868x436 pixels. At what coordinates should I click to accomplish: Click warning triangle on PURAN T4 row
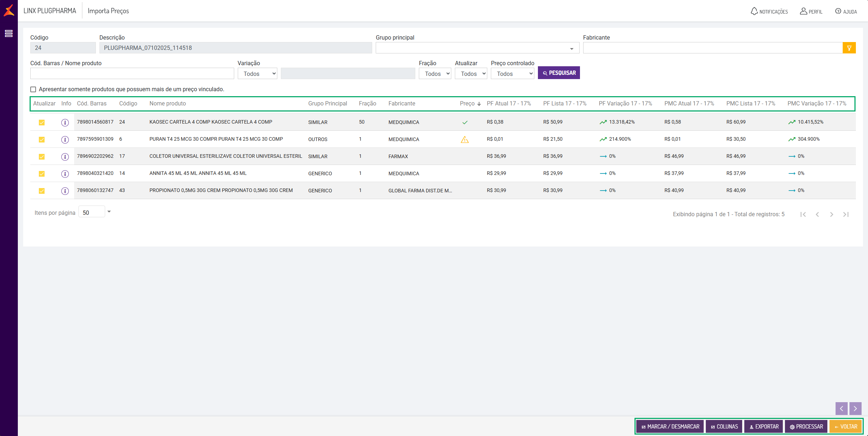(464, 140)
